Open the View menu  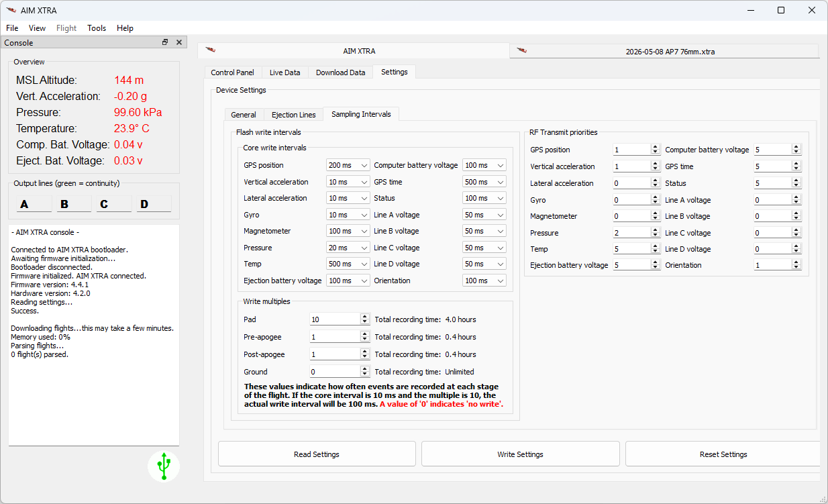(x=38, y=28)
